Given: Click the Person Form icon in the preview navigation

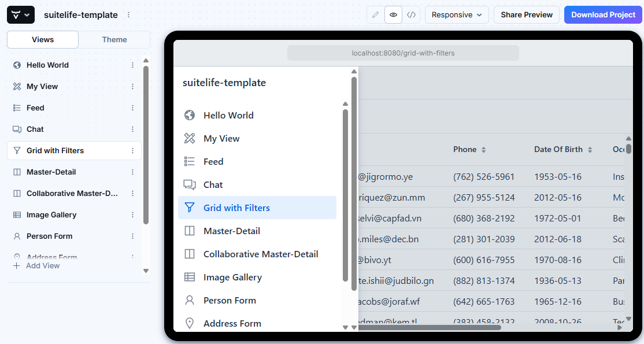Looking at the screenshot, I should pos(189,301).
